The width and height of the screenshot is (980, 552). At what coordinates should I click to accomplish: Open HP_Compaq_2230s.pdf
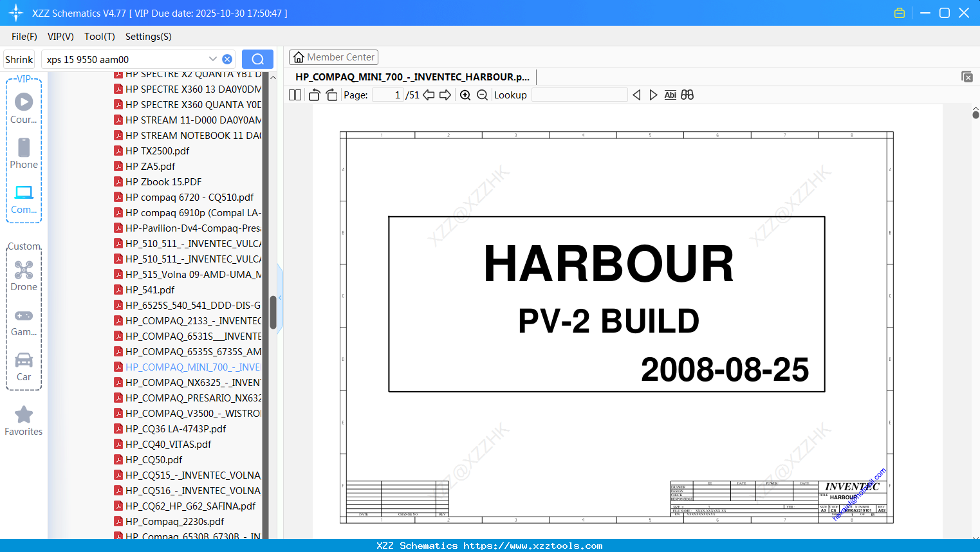point(169,521)
